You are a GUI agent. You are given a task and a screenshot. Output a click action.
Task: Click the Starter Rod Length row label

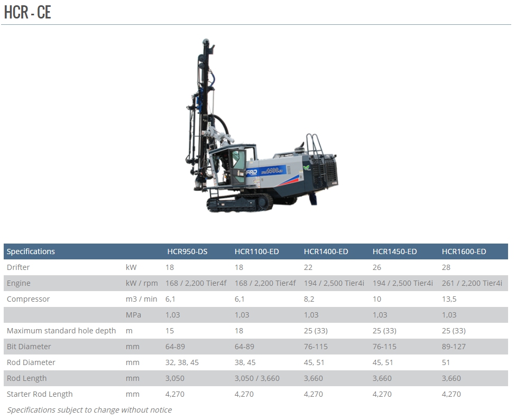click(x=40, y=394)
